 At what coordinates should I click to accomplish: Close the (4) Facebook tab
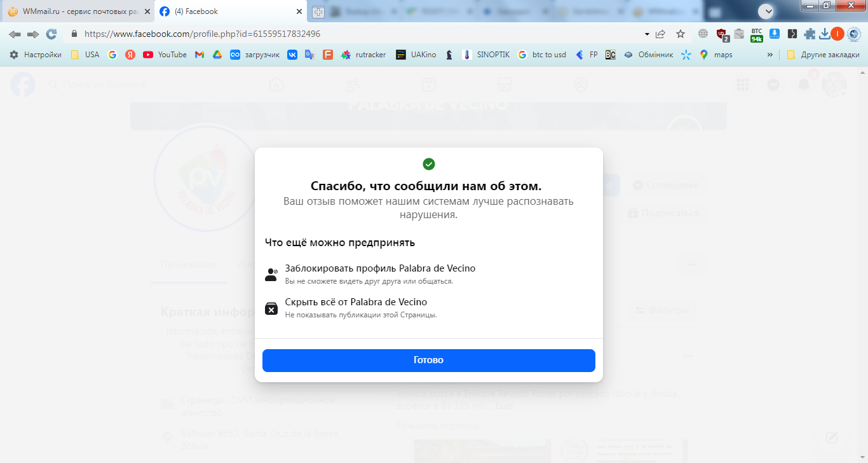tap(299, 11)
